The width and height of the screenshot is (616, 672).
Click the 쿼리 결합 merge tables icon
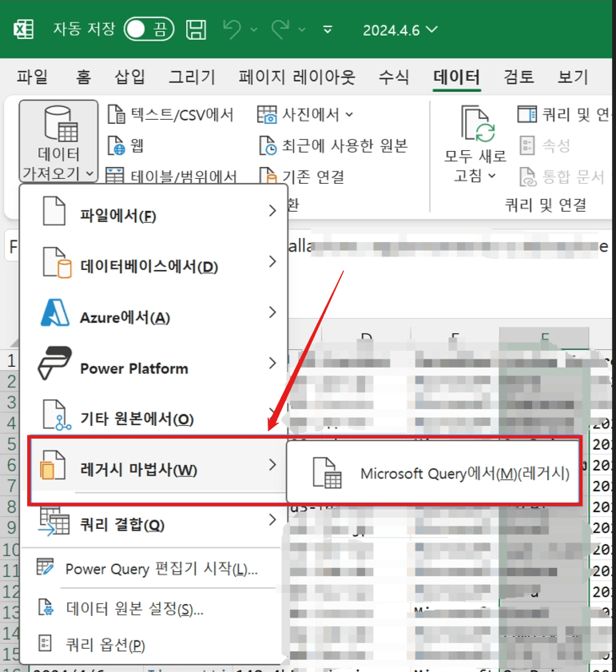tap(54, 522)
